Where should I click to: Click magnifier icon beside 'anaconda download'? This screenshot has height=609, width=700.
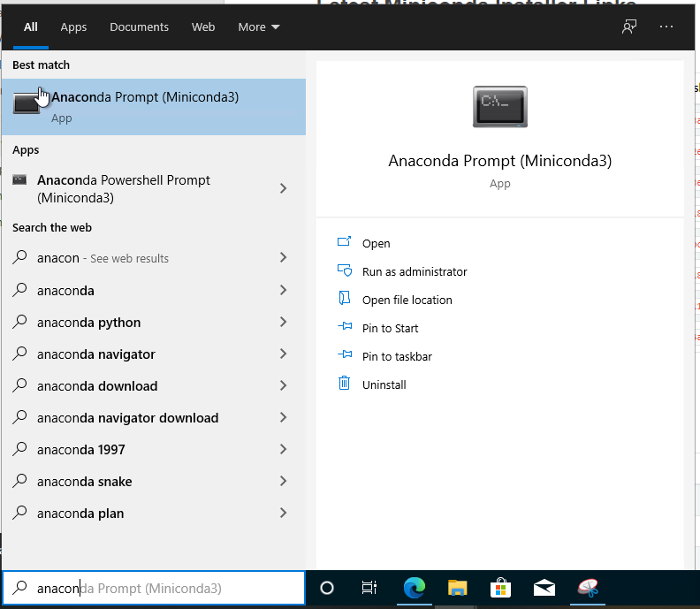(x=19, y=385)
